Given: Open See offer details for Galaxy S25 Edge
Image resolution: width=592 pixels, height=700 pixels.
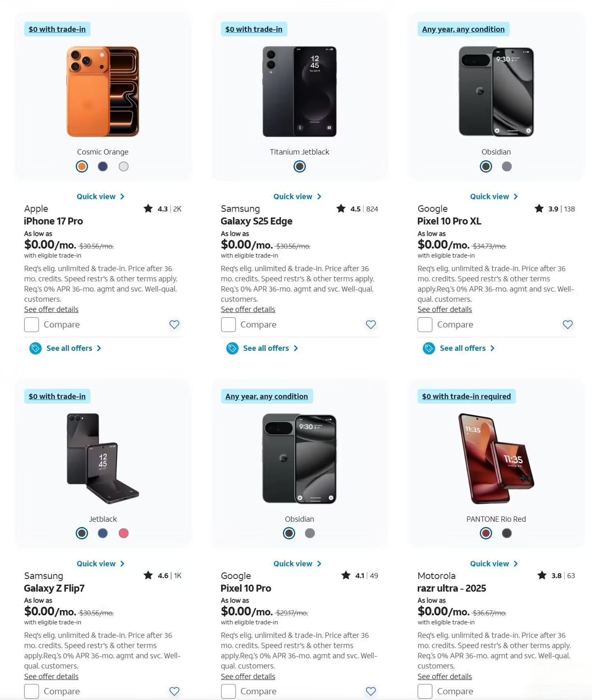Looking at the screenshot, I should point(248,309).
